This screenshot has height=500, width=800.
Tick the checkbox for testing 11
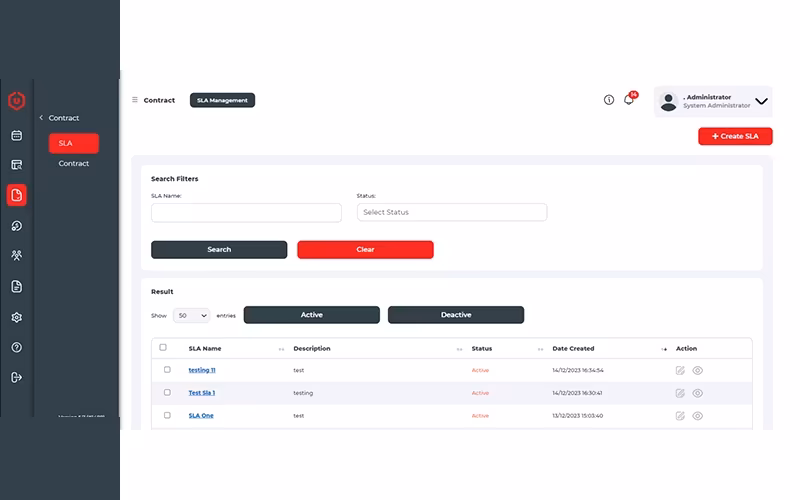(167, 369)
